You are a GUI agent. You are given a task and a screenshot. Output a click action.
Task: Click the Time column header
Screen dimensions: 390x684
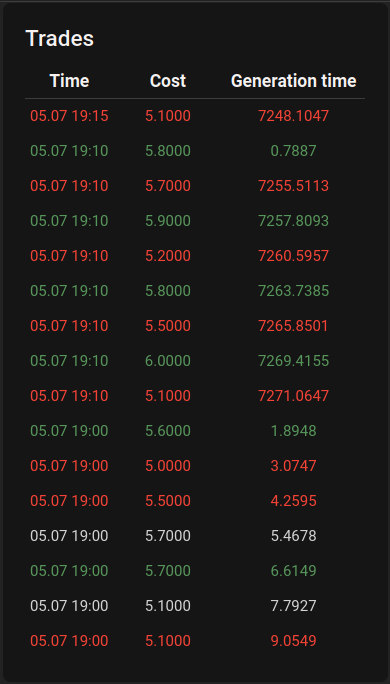tap(69, 81)
